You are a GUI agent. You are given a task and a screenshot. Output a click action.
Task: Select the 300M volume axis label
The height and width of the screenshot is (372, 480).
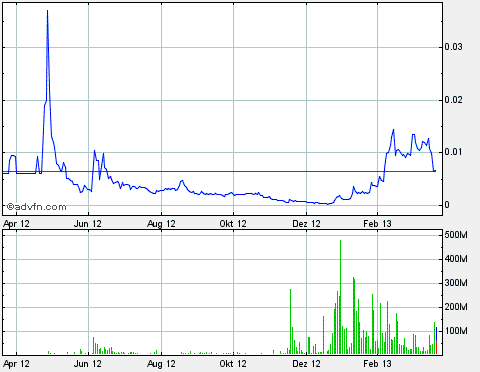pyautogui.click(x=456, y=283)
